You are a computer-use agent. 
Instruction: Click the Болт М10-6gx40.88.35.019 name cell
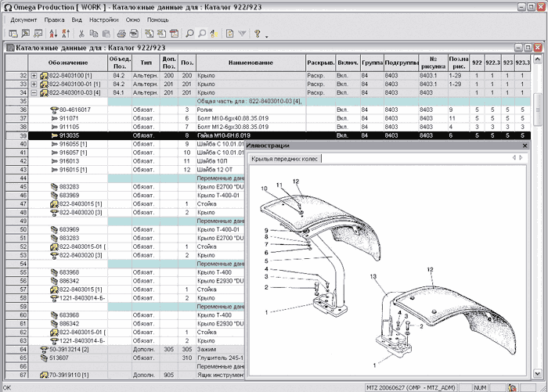pos(251,118)
